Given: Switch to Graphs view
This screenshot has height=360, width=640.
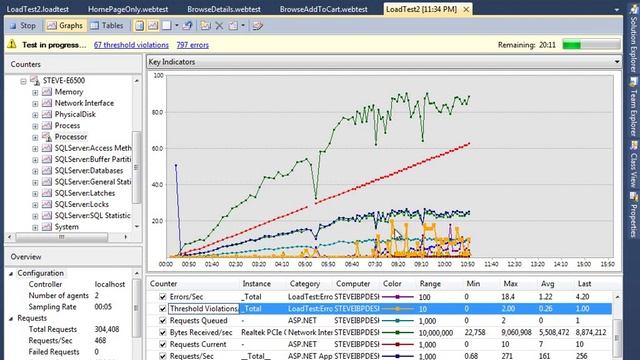Looking at the screenshot, I should point(65,26).
